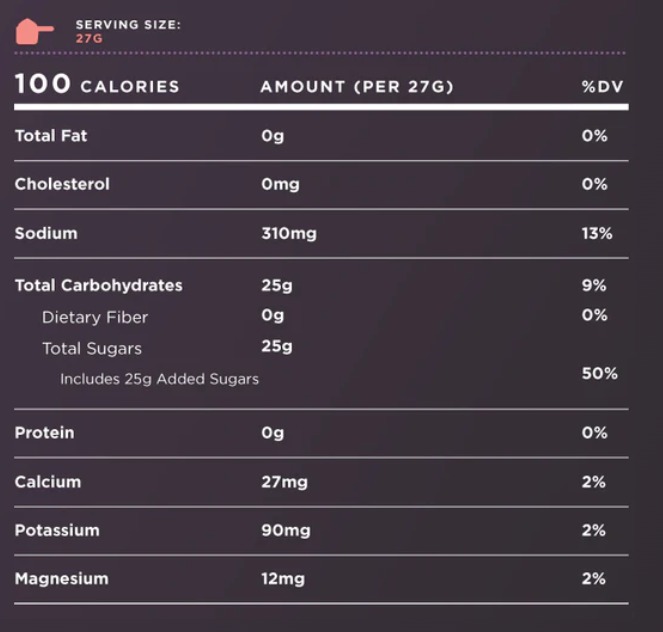This screenshot has height=632, width=663.
Task: Select the Calcium 27mg value
Action: pos(284,482)
